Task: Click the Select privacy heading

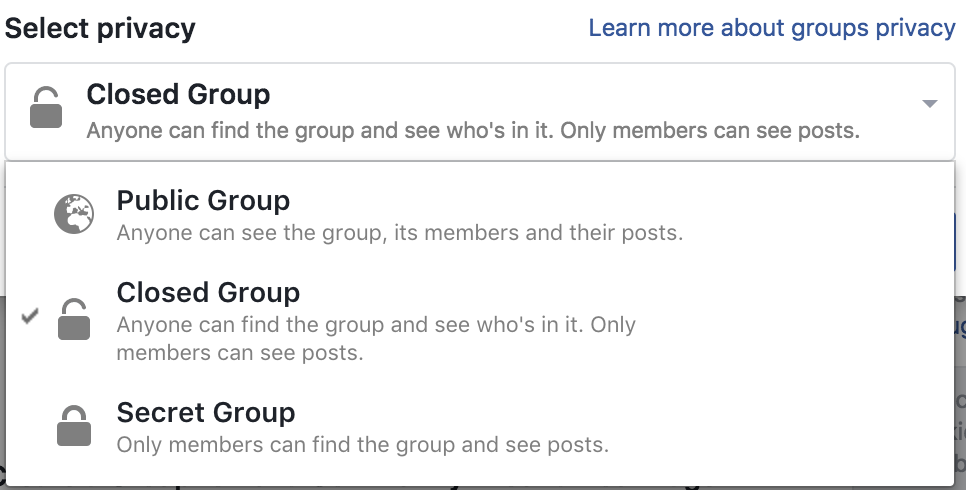Action: pos(100,28)
